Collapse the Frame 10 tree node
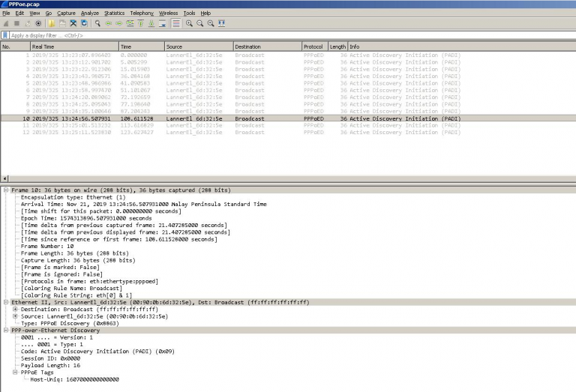 point(5,190)
